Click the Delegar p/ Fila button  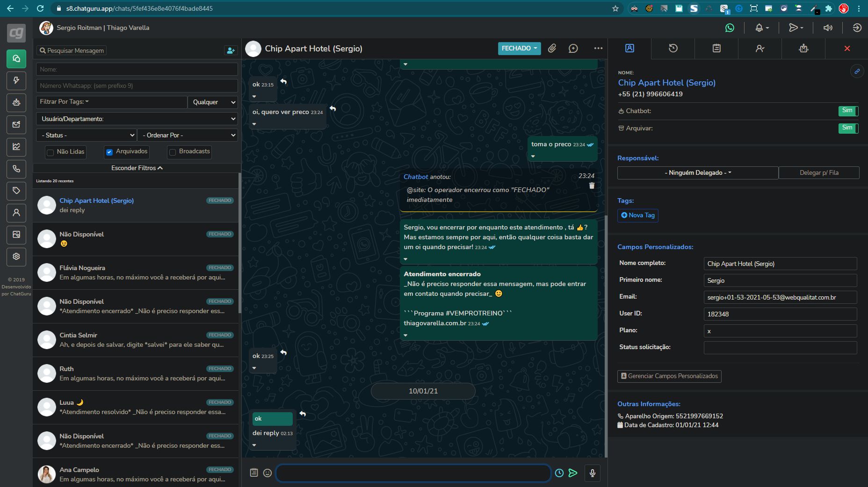pyautogui.click(x=819, y=173)
